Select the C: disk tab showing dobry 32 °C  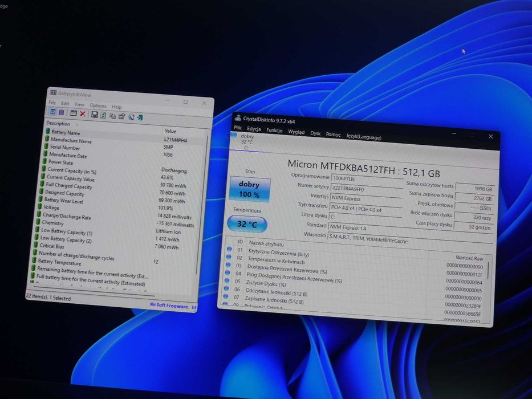click(247, 141)
